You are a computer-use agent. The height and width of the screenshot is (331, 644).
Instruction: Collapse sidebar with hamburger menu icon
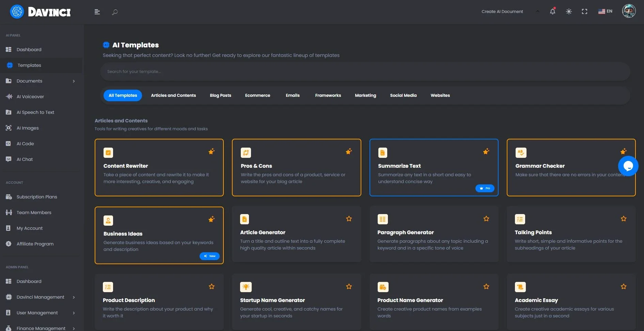point(97,12)
